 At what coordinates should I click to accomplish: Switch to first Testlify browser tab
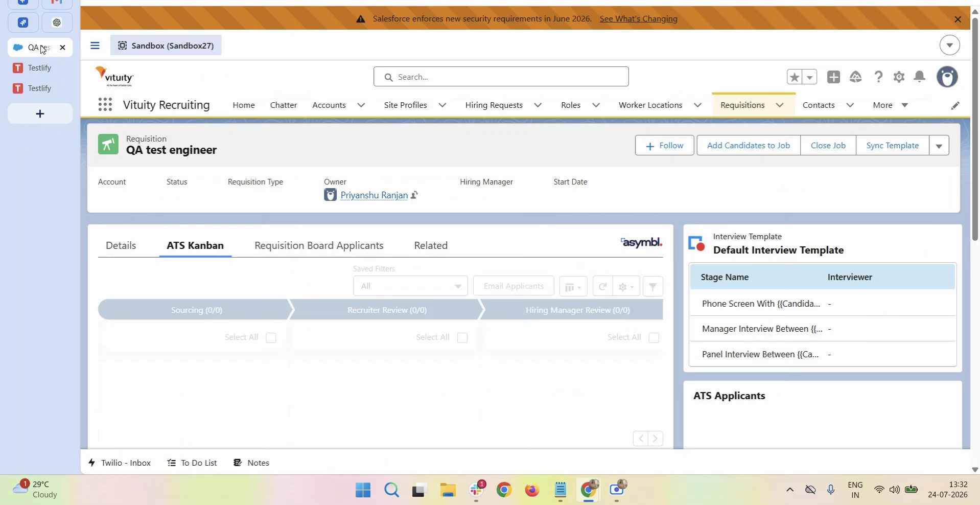pyautogui.click(x=40, y=68)
